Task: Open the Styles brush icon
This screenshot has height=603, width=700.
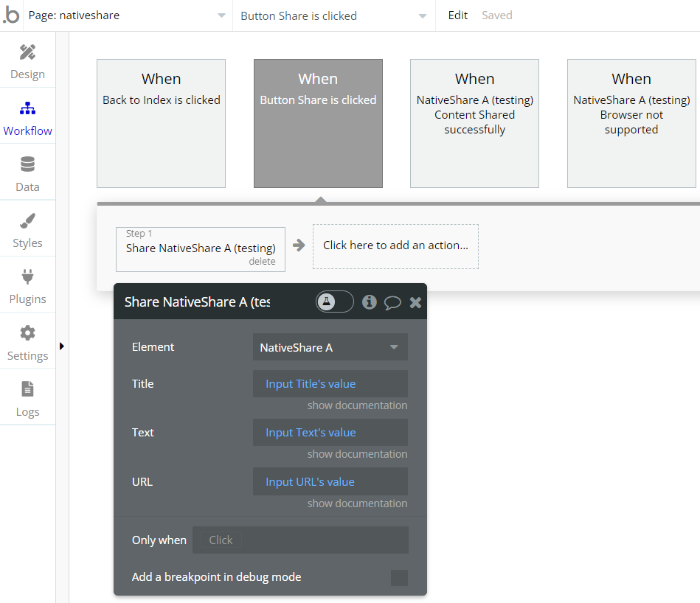Action: click(x=27, y=221)
